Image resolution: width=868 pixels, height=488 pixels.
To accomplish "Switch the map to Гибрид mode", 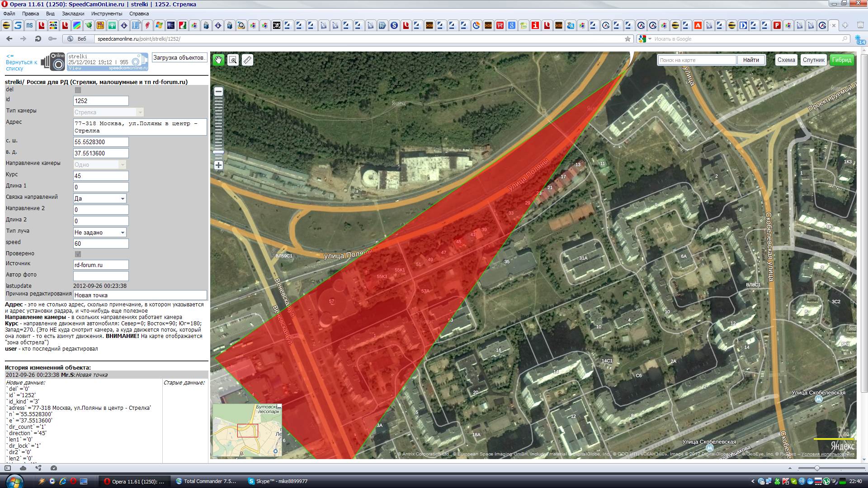I will point(841,60).
